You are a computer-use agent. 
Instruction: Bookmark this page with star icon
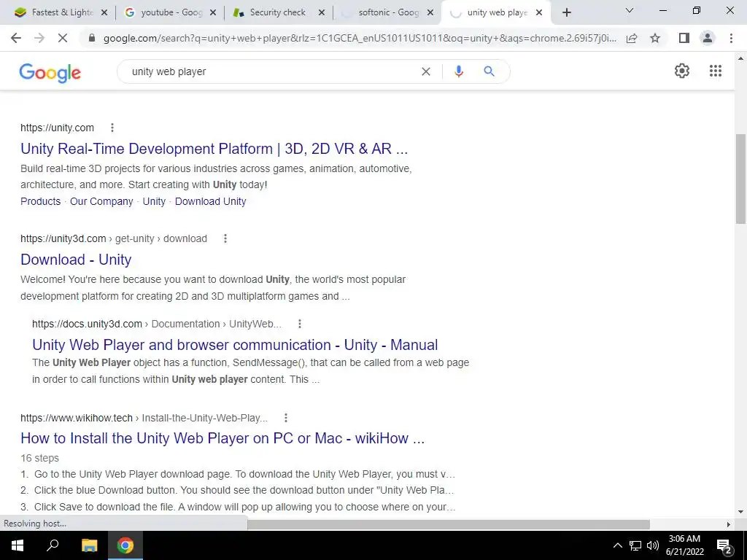click(x=655, y=38)
